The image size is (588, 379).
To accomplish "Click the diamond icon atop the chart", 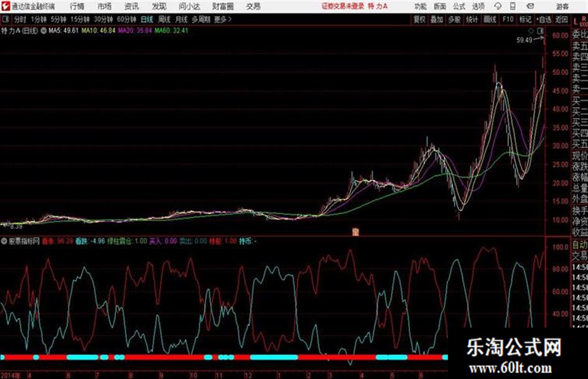I will coord(531,30).
